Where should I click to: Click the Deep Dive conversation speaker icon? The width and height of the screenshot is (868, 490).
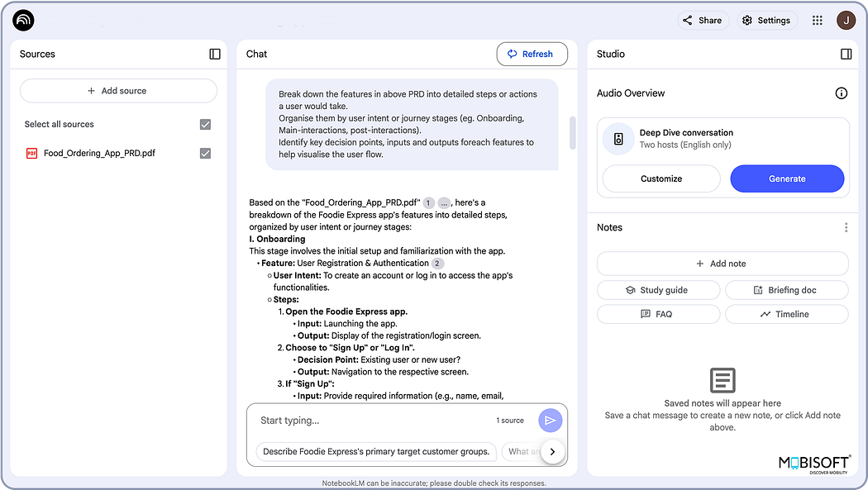618,138
